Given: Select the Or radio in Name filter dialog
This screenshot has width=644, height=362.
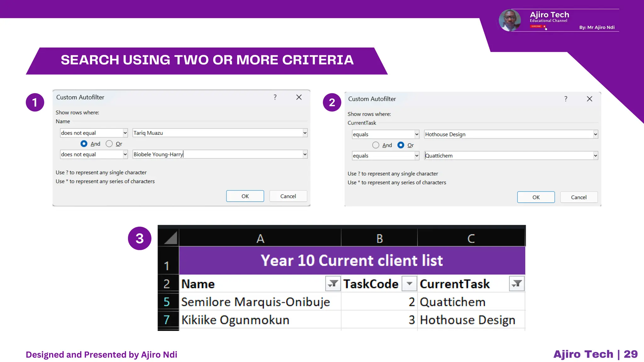Looking at the screenshot, I should 109,144.
